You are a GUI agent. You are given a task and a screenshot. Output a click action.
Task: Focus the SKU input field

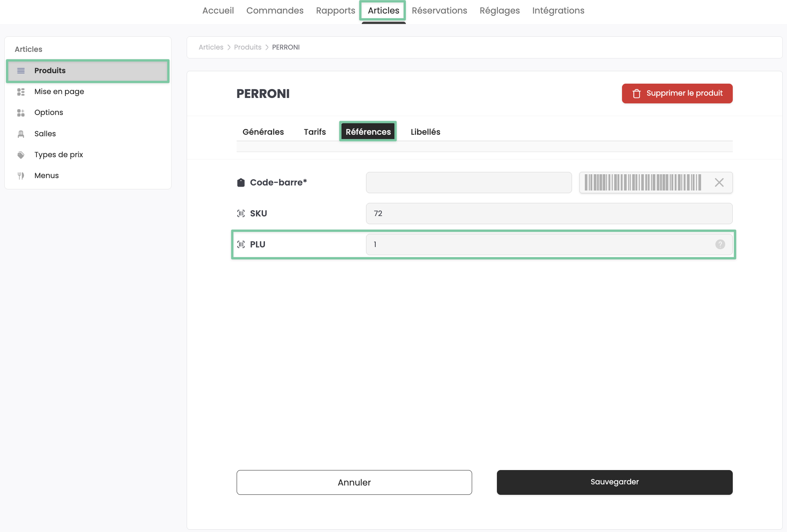click(549, 213)
